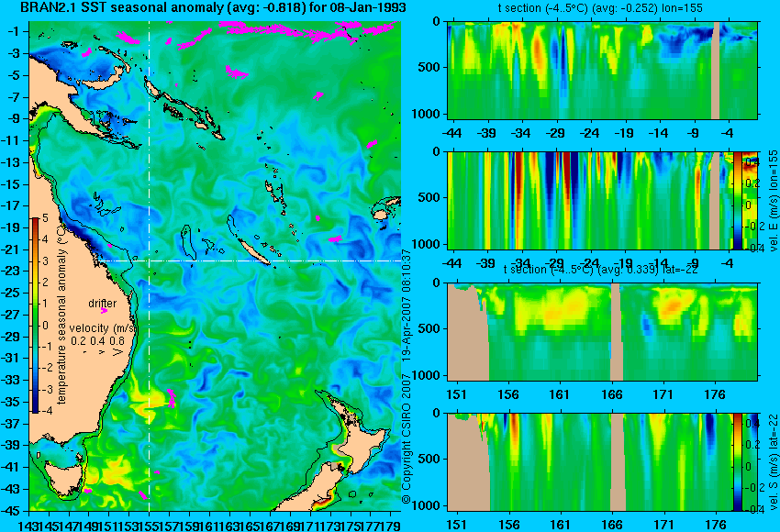Viewport: 780px width, 532px height.
Task: Click latitude label -41 on map axis
Action: pos(11,467)
